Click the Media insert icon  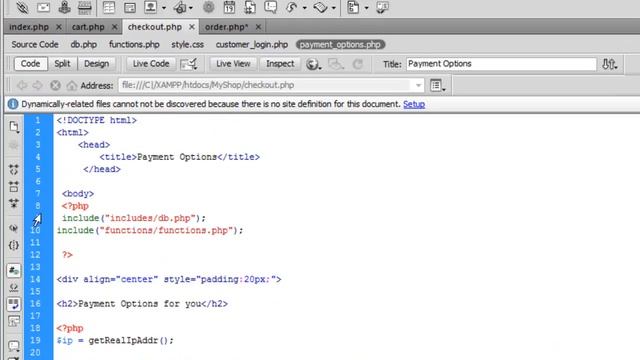[180, 7]
